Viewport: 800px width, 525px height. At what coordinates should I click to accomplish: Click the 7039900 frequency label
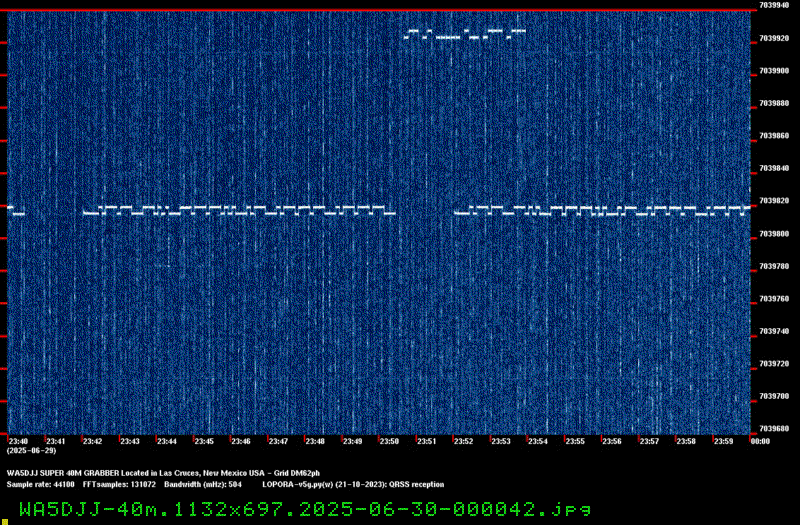click(x=774, y=70)
